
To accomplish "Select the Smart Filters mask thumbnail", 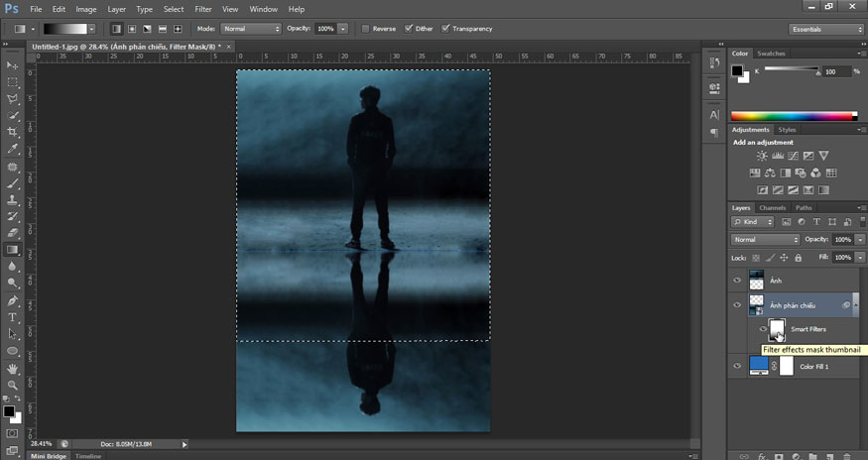I will tap(777, 329).
